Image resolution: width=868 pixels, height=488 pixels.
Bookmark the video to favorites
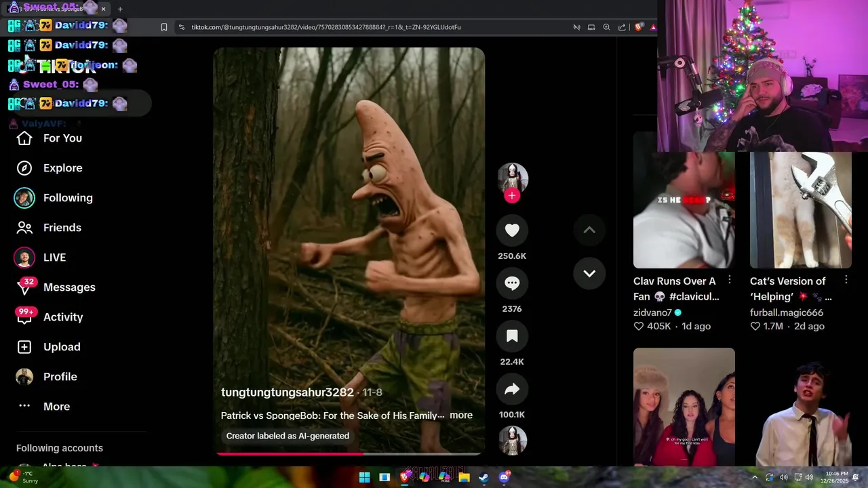click(512, 336)
